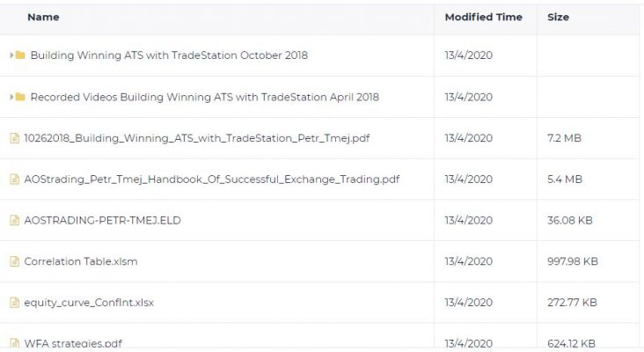Open Building Winning ATS with TradeStation October 2018
This screenshot has height=352, width=644.
click(169, 55)
